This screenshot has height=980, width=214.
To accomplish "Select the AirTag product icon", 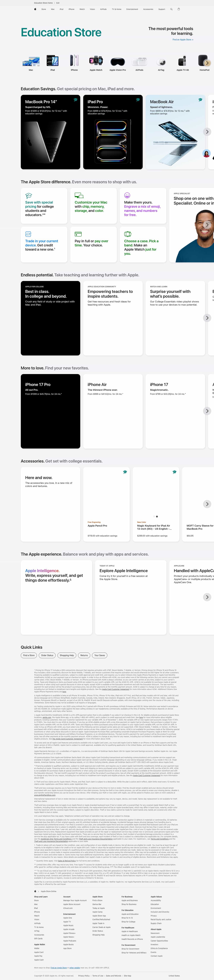I will pyautogui.click(x=161, y=62).
